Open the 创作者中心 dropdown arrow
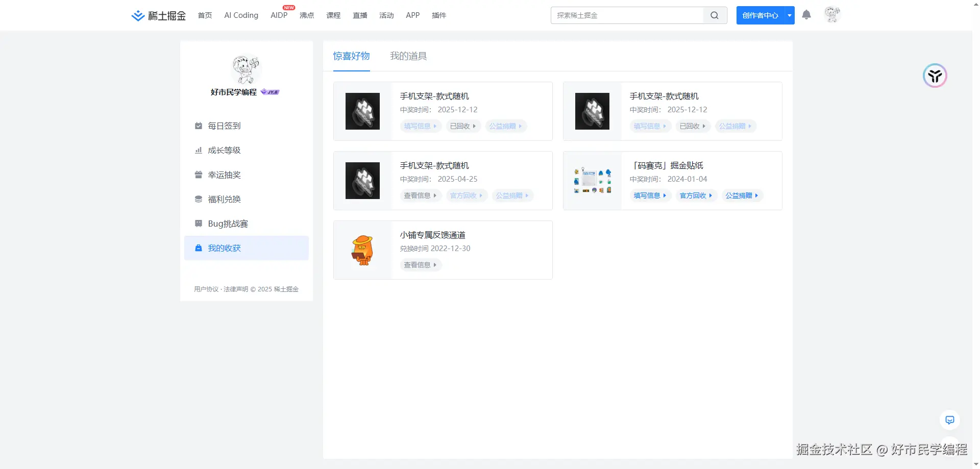980x469 pixels. point(789,15)
